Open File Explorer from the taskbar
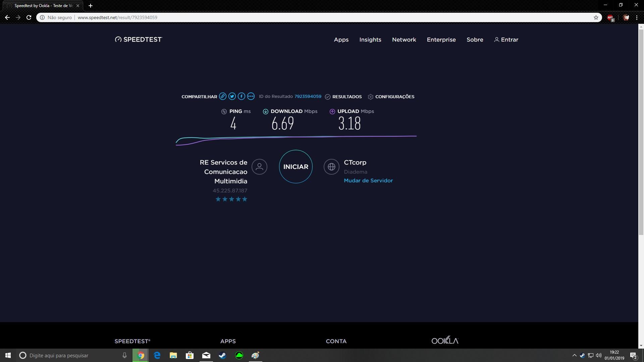Viewport: 644px width, 362px height. point(173,355)
